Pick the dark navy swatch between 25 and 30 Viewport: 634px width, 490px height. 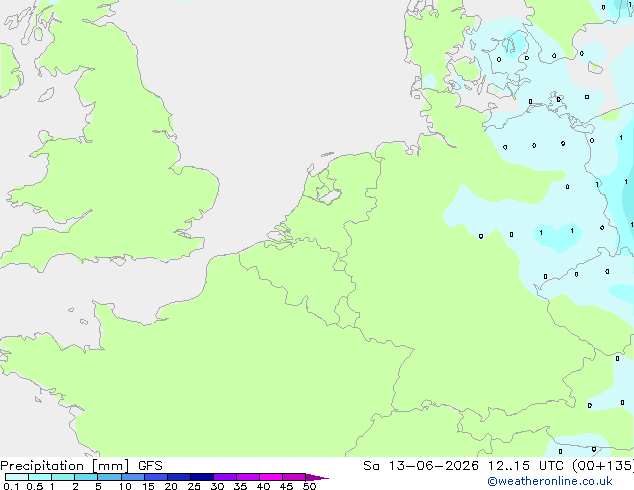[x=202, y=477]
